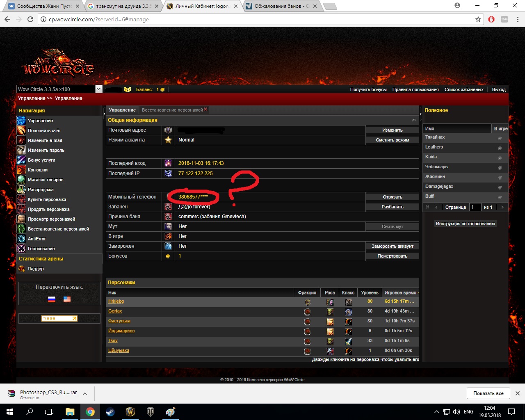Click the Управление sidebar icon
Image resolution: width=525 pixels, height=420 pixels.
click(21, 121)
